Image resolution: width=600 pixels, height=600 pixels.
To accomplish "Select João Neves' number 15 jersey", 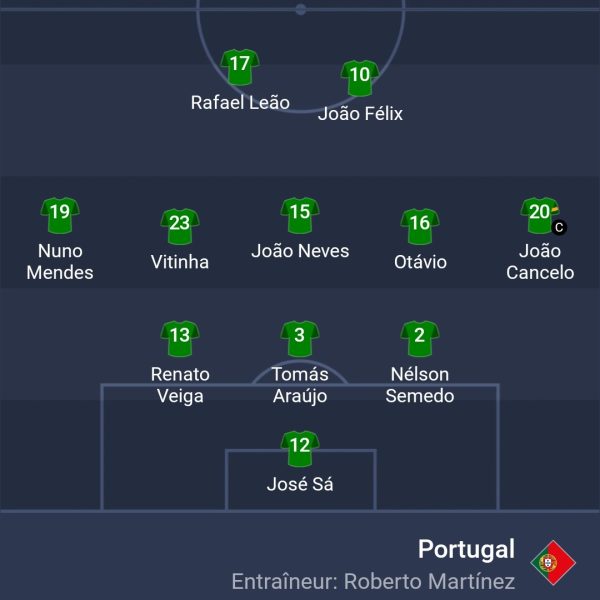I will (300, 213).
